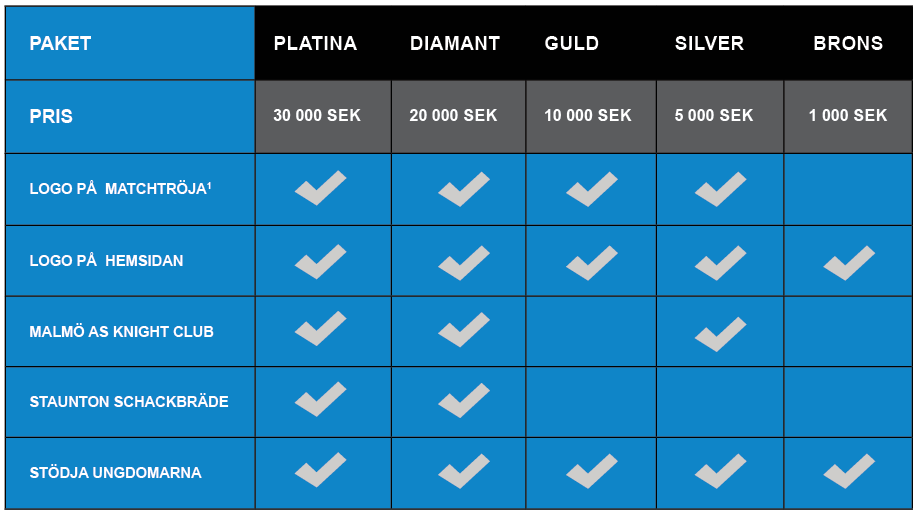The height and width of the screenshot is (514, 918).
Task: Click the 1 000 SEK price cell
Action: 848,116
